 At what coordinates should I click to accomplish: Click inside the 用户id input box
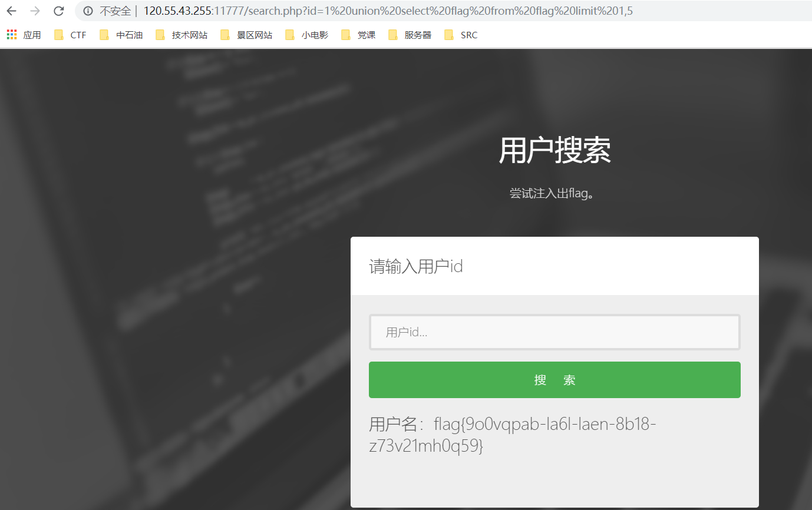coord(554,332)
